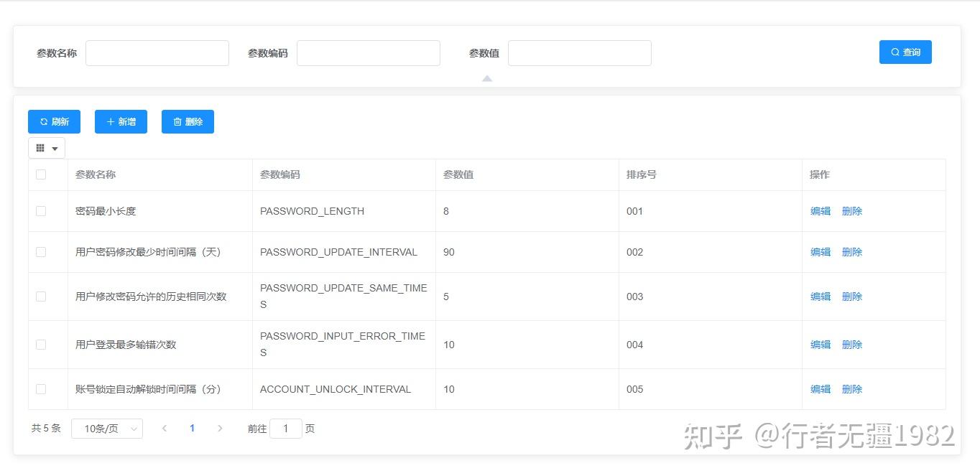Click 删除 for ACCOUNT_UNLOCK_INTERVAL row
This screenshot has width=980, height=476.
coord(852,389)
